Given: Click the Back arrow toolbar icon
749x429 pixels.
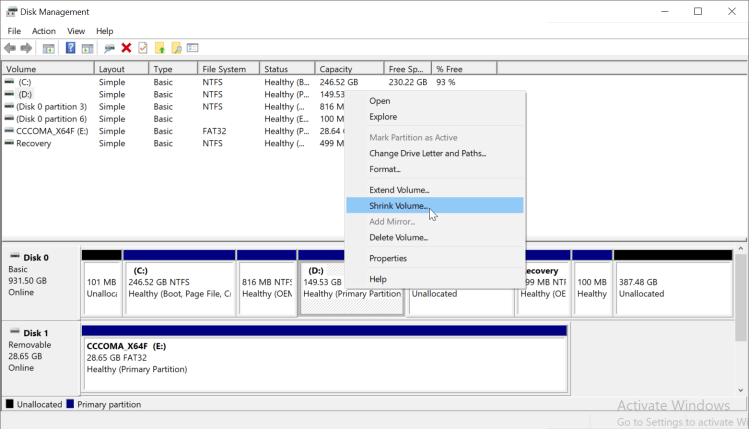Looking at the screenshot, I should 10,48.
